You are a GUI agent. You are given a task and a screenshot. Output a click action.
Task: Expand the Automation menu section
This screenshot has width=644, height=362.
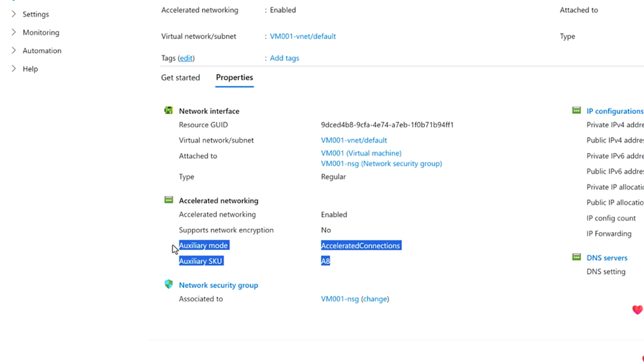point(14,50)
